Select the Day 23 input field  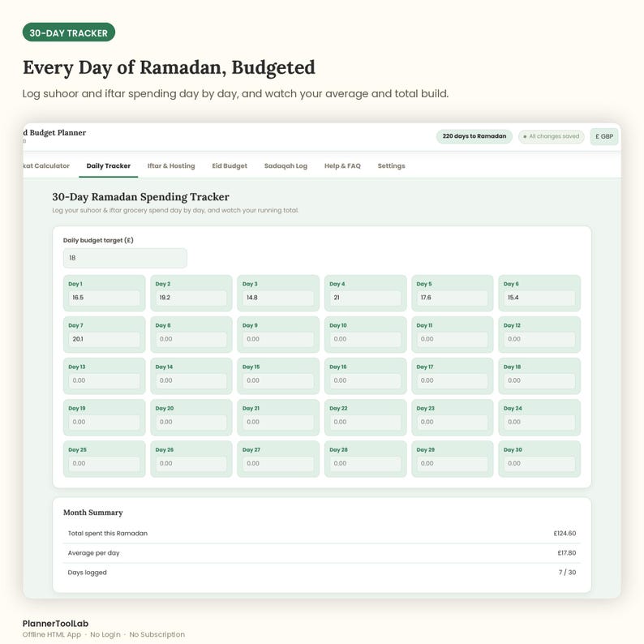pos(453,423)
